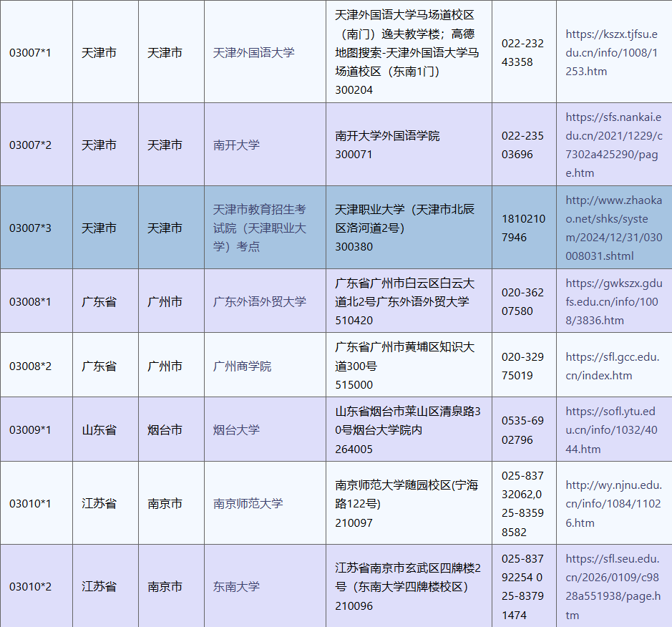This screenshot has width=672, height=627.
Task: Click the 南开大学 institution link
Action: (236, 145)
